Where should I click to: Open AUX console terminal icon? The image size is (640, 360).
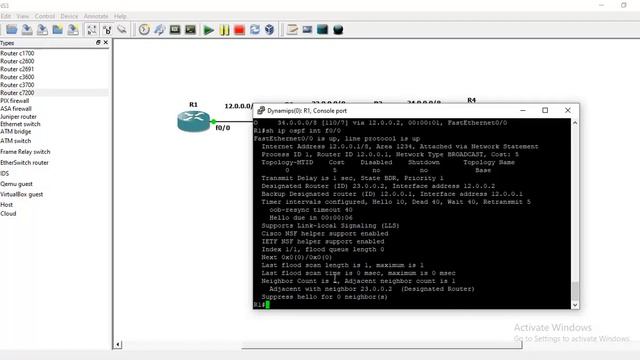(190, 29)
